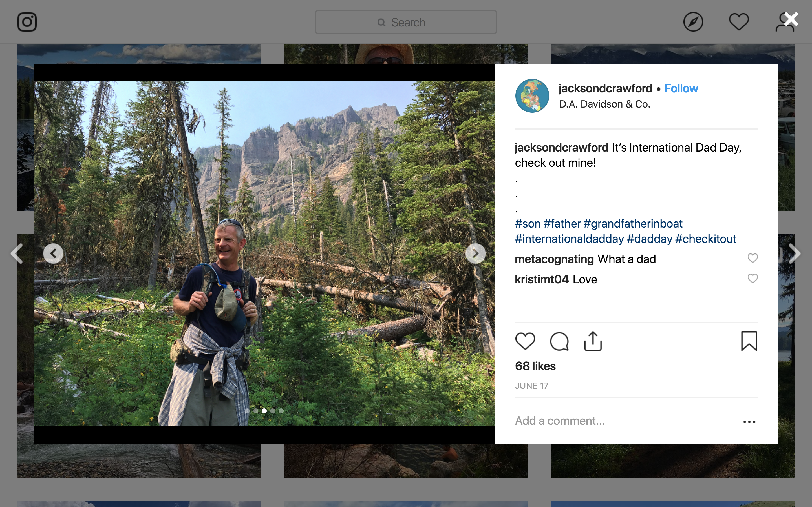Save the post with bookmark icon
This screenshot has width=812, height=507.
click(x=749, y=341)
